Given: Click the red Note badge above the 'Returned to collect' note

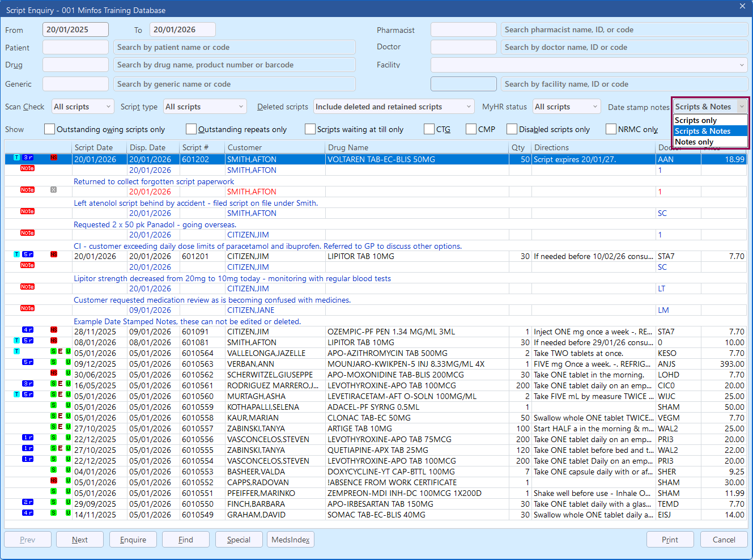Looking at the screenshot, I should [x=27, y=168].
